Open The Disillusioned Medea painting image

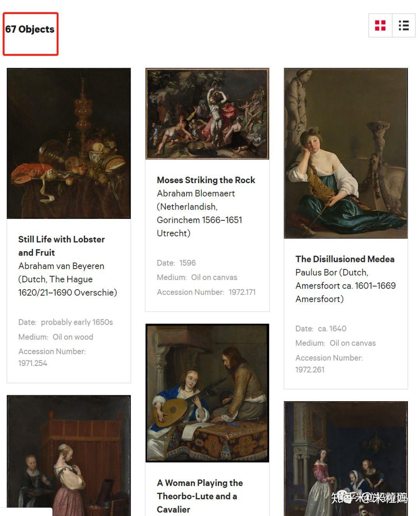346,153
